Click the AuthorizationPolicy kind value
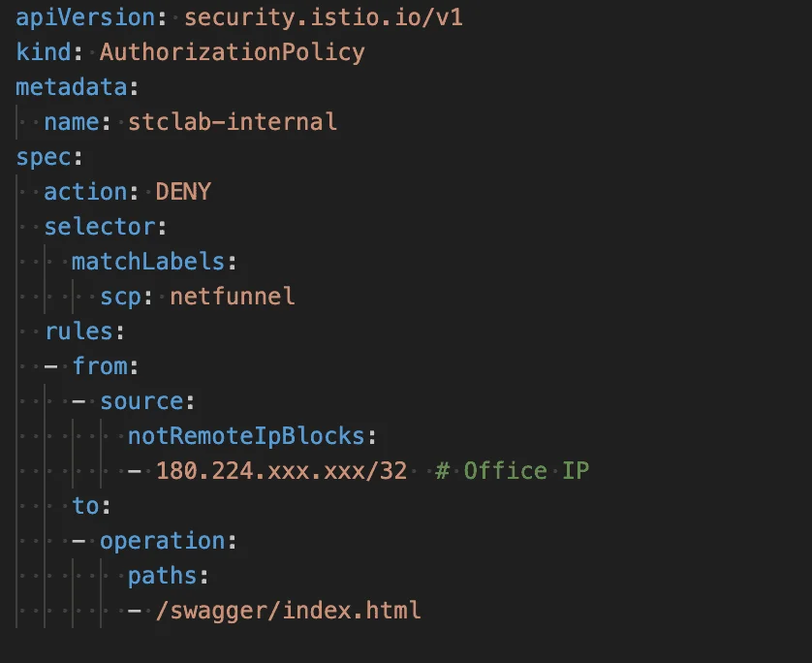Screen dimensions: 812x663 click(232, 52)
